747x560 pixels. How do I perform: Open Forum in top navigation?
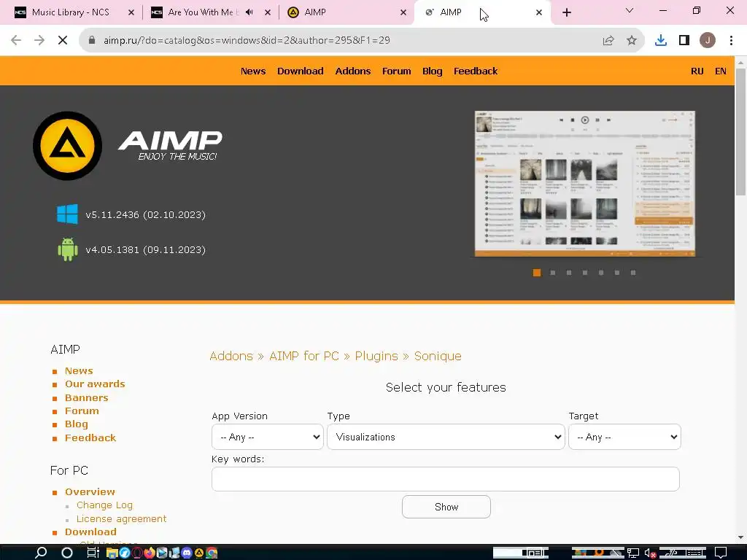click(x=396, y=71)
